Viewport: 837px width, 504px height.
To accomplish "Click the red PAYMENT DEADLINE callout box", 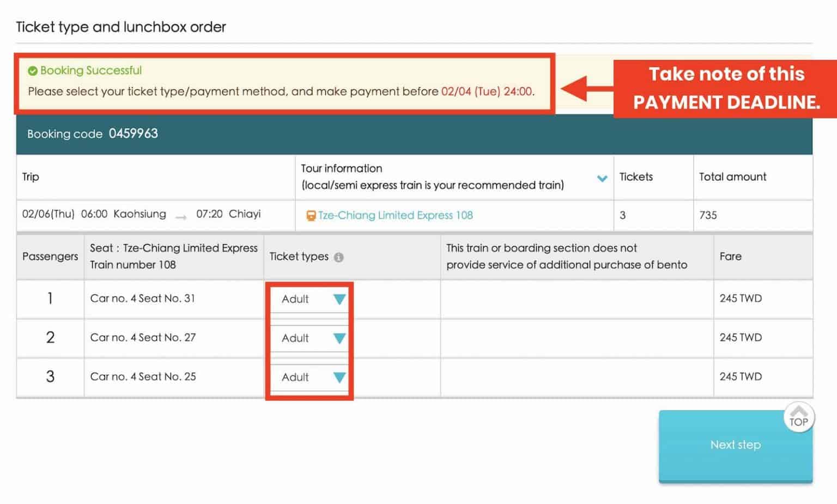I will tap(726, 88).
